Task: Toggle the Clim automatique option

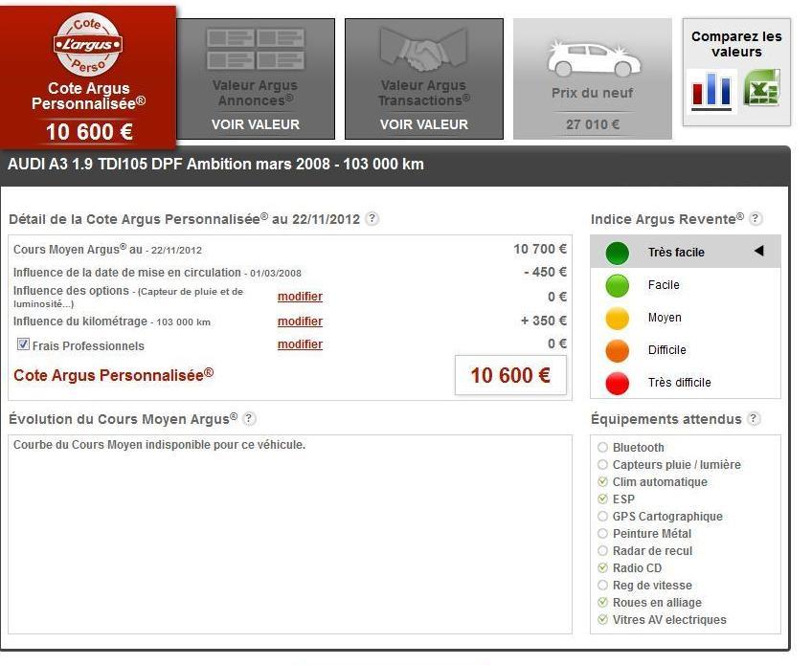Action: [x=602, y=482]
